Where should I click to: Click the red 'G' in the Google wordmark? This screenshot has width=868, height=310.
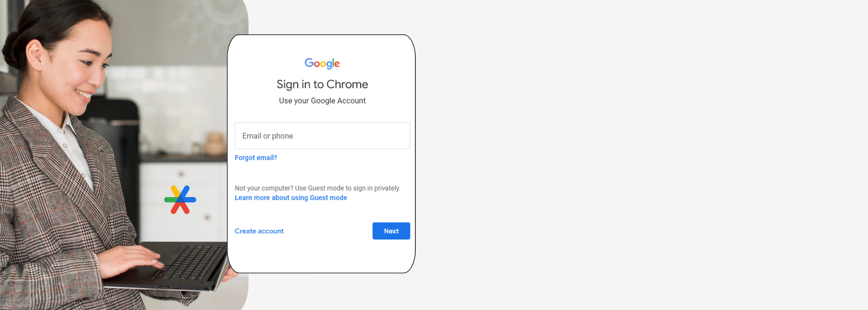click(317, 64)
